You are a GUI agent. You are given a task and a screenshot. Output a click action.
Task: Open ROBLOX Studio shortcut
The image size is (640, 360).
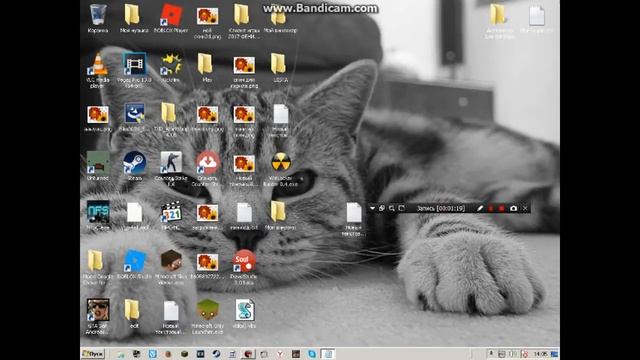point(134,261)
